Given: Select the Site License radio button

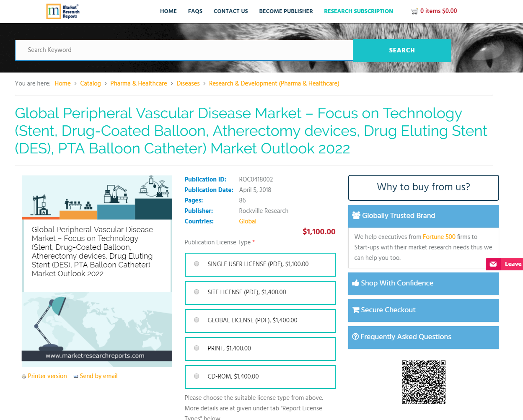Looking at the screenshot, I should click(x=197, y=292).
